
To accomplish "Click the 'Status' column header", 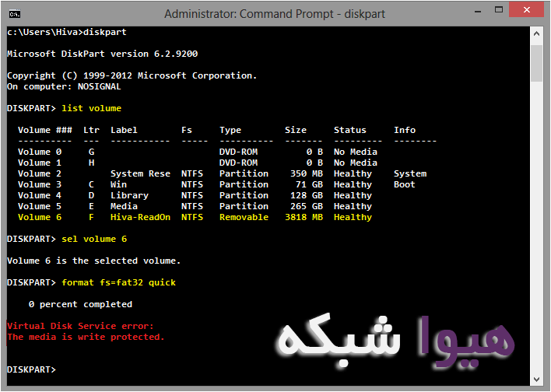I will pos(349,130).
